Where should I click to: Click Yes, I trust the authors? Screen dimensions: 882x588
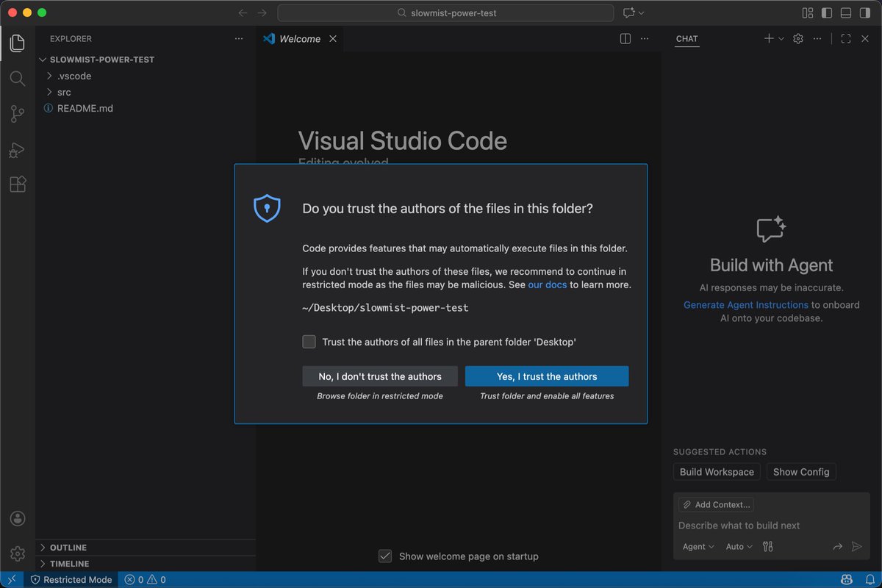coord(547,376)
